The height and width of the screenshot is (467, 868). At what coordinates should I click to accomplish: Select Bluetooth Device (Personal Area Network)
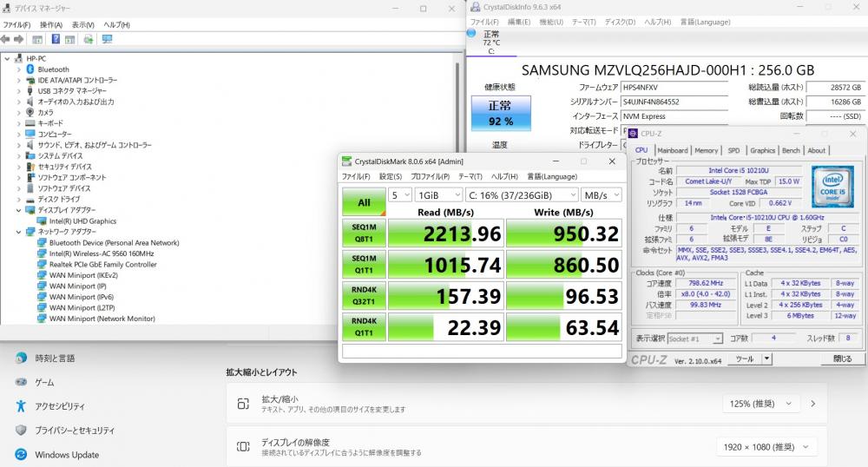tap(114, 242)
